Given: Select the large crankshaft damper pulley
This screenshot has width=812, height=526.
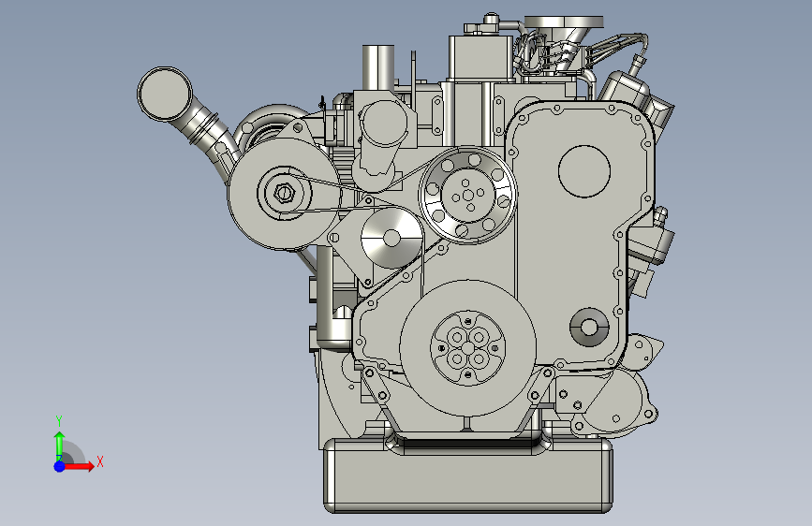Looking at the screenshot, I should (468, 348).
